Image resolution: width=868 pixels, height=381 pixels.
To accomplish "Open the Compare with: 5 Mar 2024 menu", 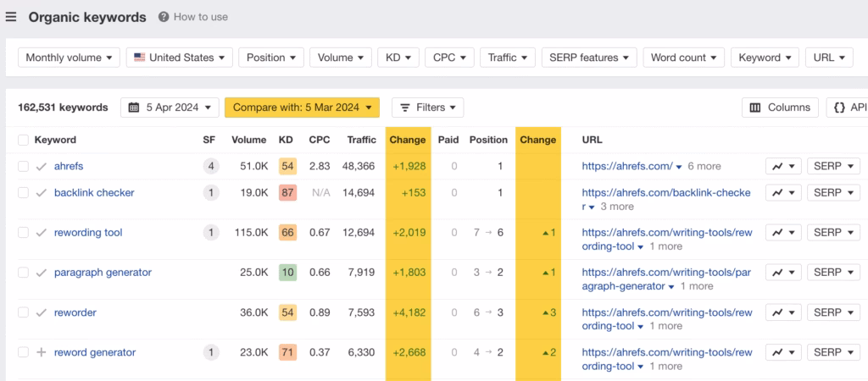I will (302, 108).
